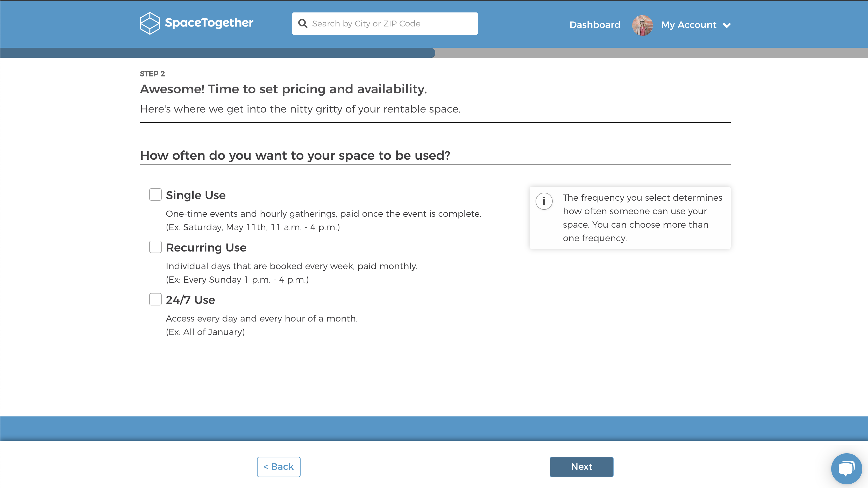The width and height of the screenshot is (868, 488).
Task: Select the Recurring Use label text
Action: [206, 248]
